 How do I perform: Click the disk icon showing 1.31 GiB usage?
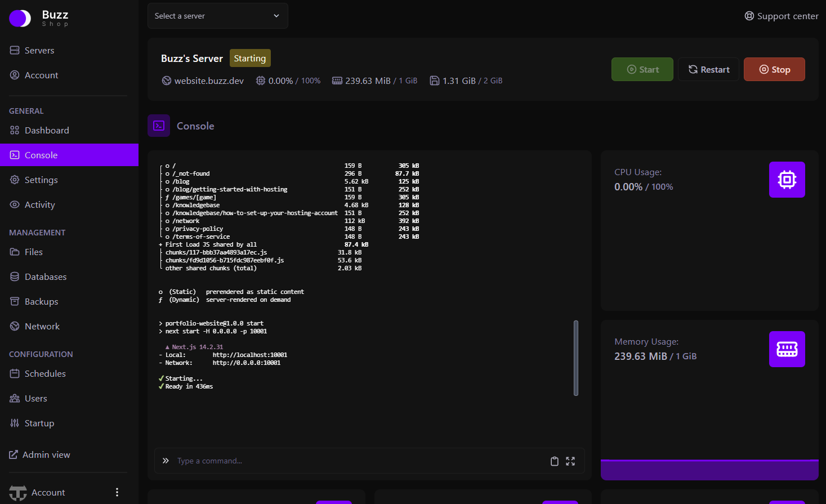pos(434,81)
